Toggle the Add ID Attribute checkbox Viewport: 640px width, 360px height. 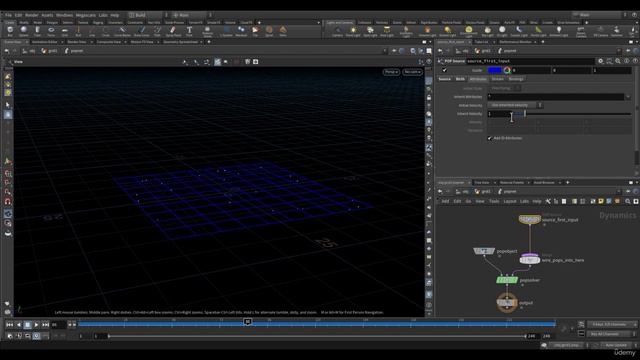[489, 138]
